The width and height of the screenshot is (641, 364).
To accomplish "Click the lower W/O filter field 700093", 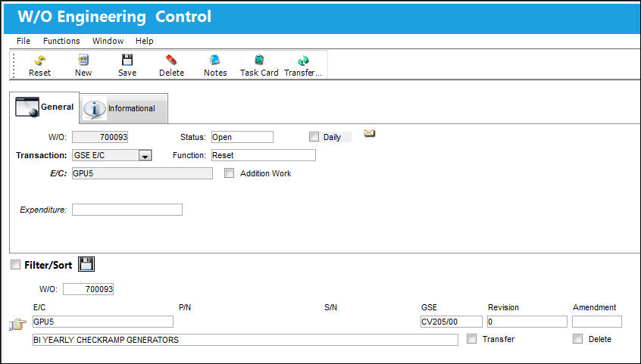I will (x=89, y=289).
